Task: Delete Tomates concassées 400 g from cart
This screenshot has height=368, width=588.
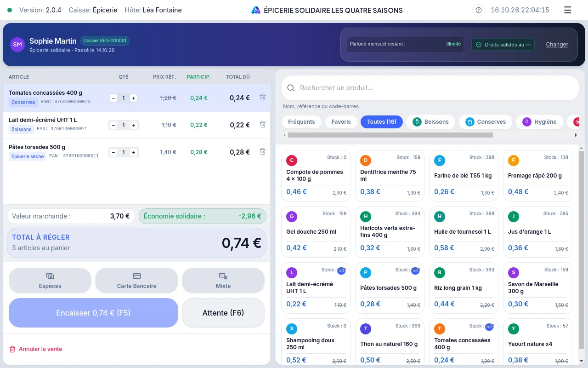Action: click(263, 97)
